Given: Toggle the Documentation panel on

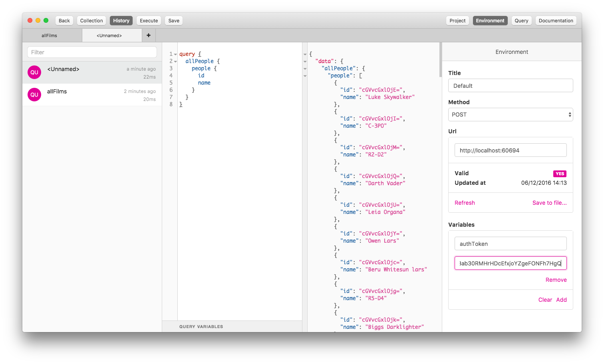Looking at the screenshot, I should click(x=556, y=21).
